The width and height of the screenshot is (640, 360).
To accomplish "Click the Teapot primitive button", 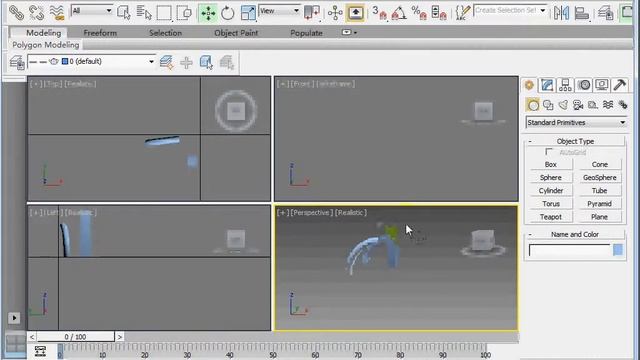I will coord(551,217).
